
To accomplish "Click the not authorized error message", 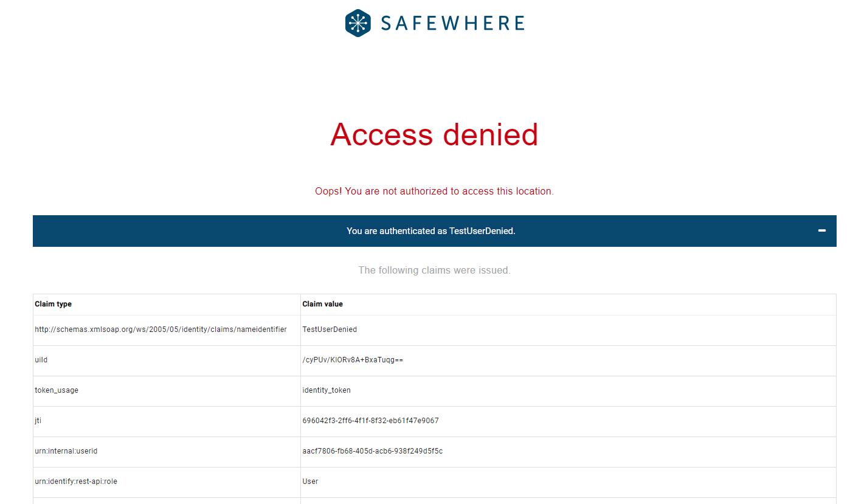I will (x=434, y=191).
